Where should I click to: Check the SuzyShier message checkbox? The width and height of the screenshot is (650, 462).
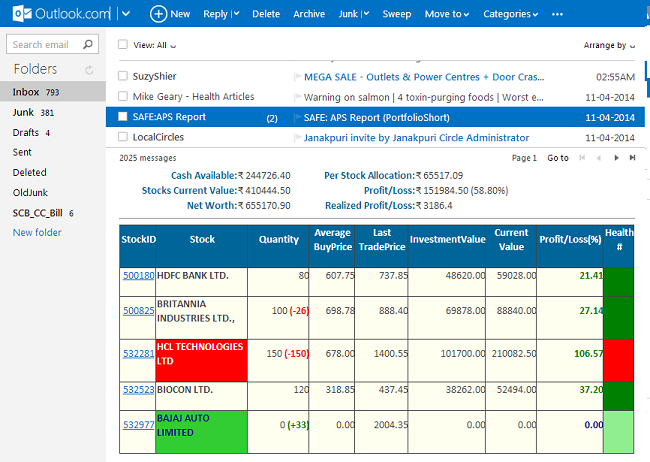pyautogui.click(x=123, y=75)
